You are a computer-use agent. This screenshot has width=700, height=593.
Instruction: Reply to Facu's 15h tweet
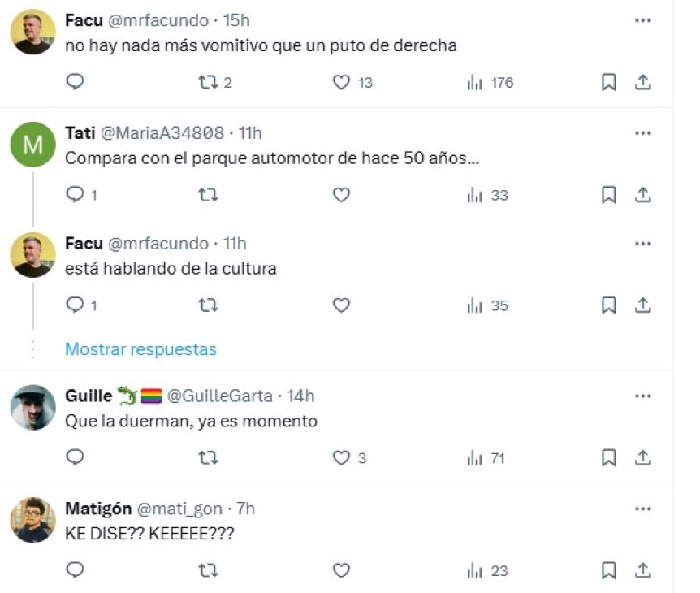(75, 82)
